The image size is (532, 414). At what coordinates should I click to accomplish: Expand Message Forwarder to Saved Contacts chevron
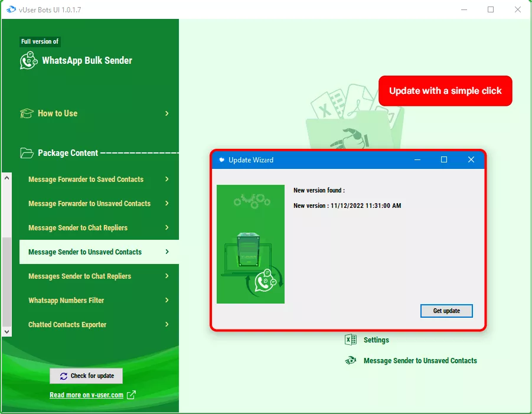[x=167, y=179]
